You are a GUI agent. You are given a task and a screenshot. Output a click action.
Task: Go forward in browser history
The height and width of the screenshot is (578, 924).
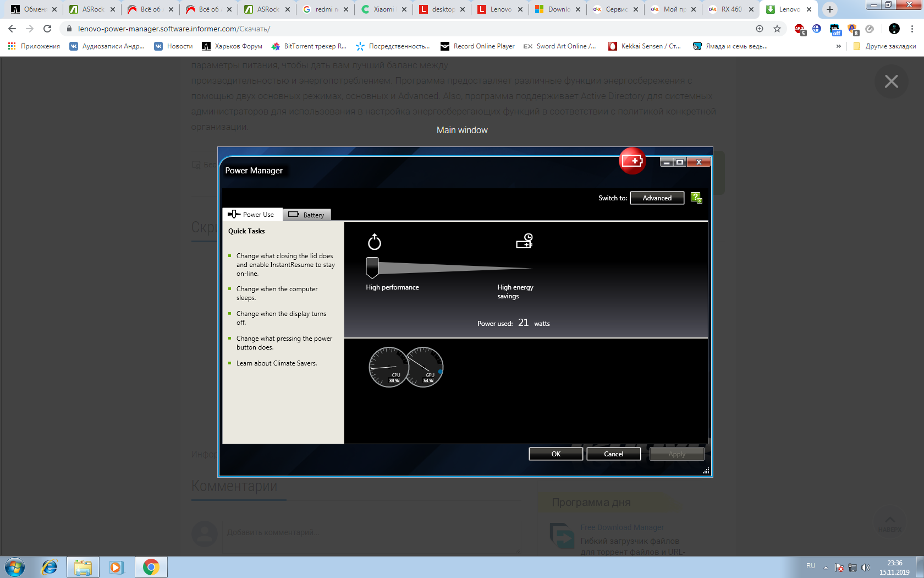point(30,29)
